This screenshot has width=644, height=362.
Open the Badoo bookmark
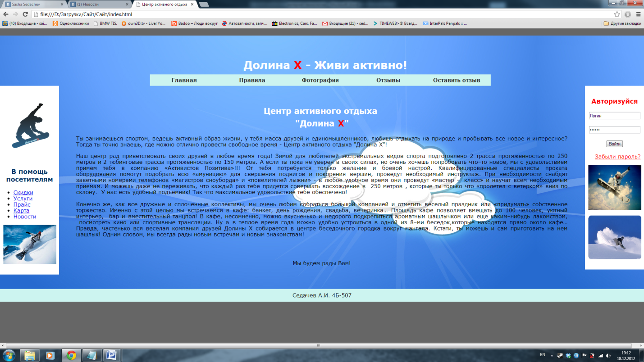pos(194,23)
